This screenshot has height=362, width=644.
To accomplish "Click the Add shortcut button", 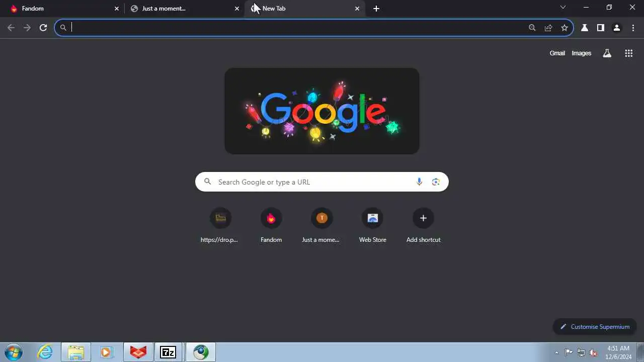I will (x=423, y=225).
